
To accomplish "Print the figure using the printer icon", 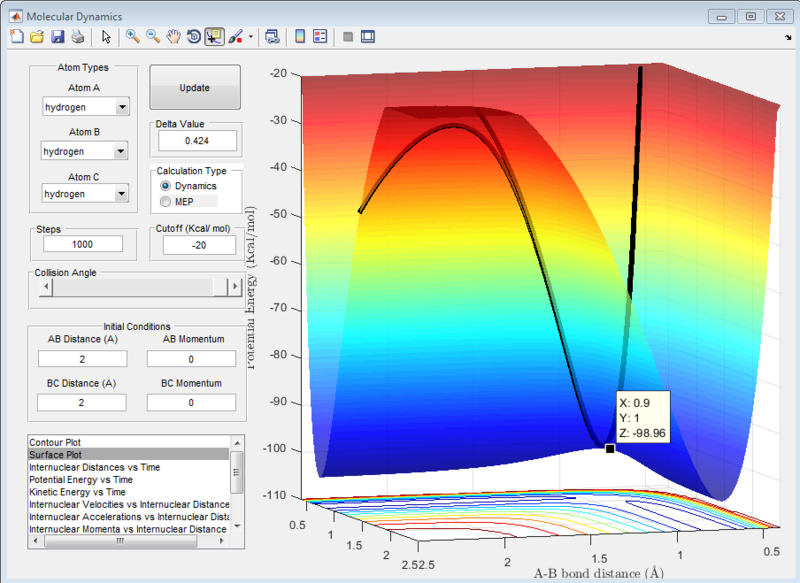I will tap(77, 37).
